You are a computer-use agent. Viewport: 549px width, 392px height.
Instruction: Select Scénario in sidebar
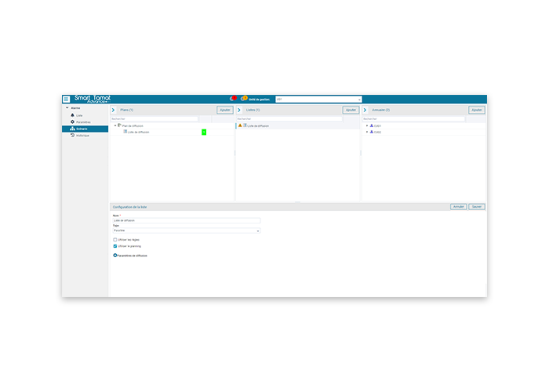(x=85, y=129)
